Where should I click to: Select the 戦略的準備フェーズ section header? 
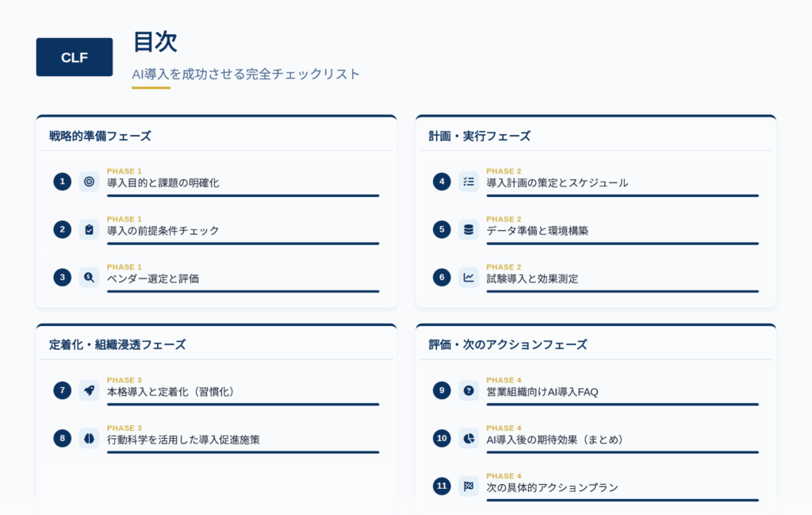point(100,136)
